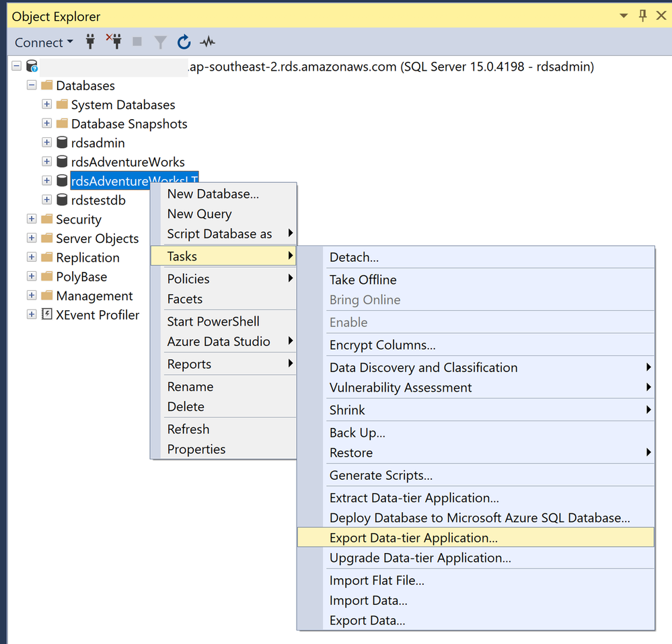Choose New Database... from context menu
The image size is (672, 644).
[224, 194]
